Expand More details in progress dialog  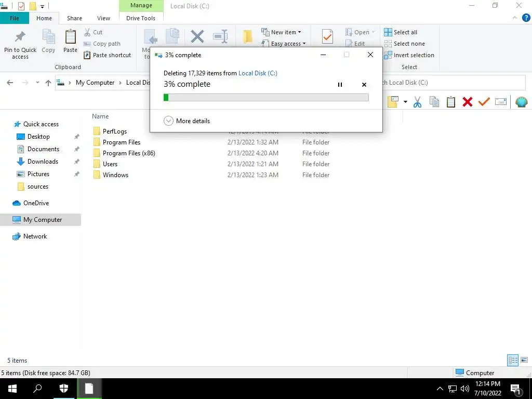(187, 121)
